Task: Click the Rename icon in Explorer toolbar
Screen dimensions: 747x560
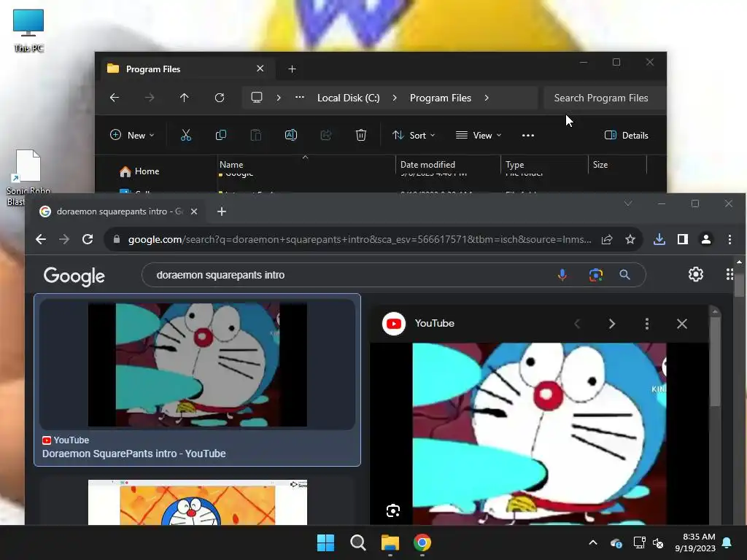Action: point(291,135)
